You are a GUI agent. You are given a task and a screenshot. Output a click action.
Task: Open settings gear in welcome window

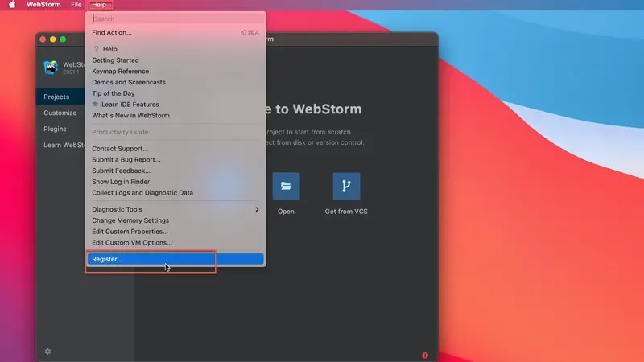coord(48,352)
